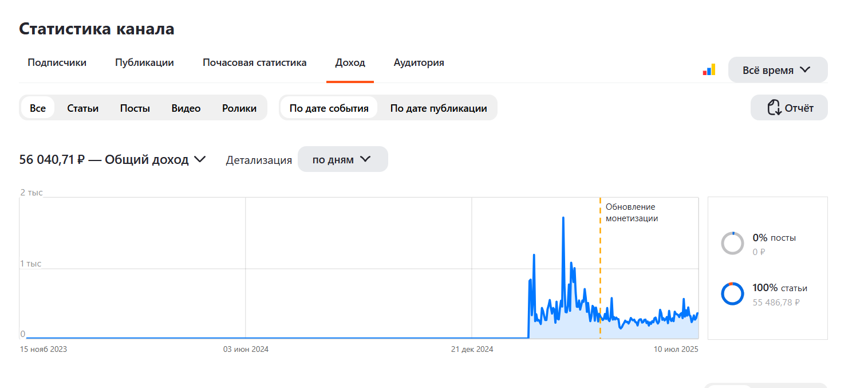Screen dimensions: 868x388
Task: Open the Всё время period dropdown
Action: pos(778,70)
